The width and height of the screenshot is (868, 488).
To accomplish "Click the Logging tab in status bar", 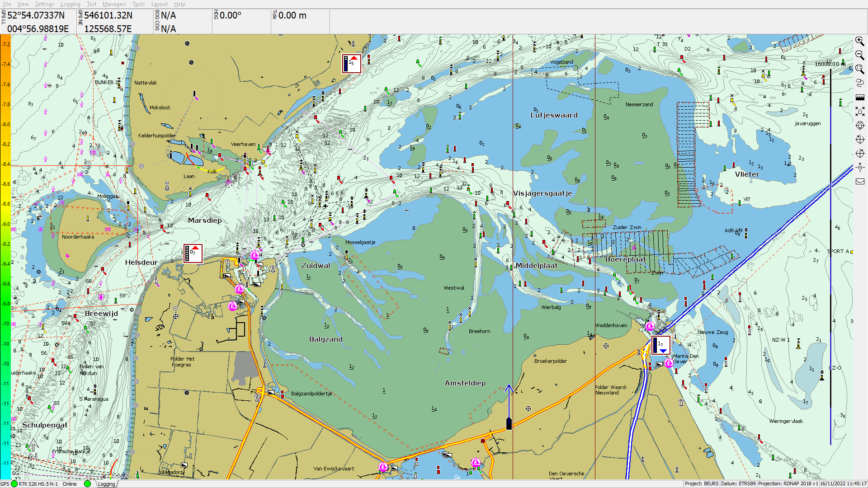I will pos(106,484).
